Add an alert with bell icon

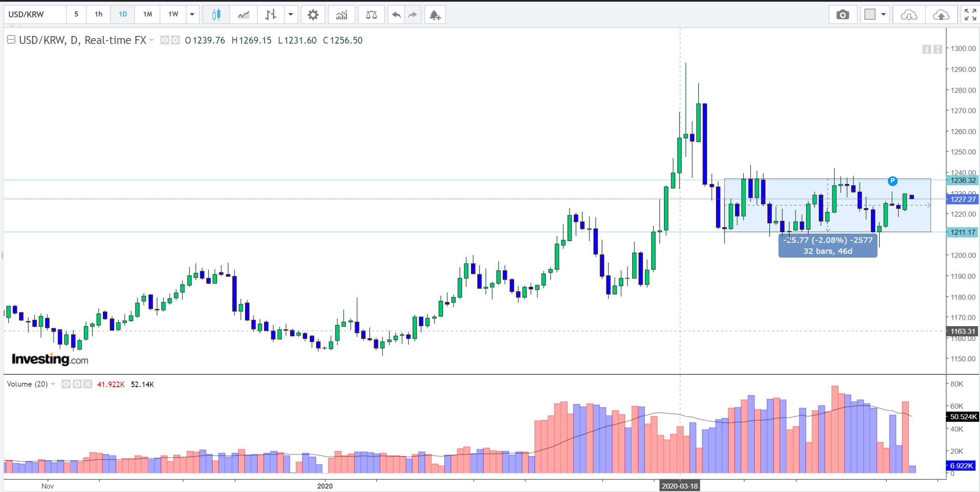pyautogui.click(x=435, y=15)
